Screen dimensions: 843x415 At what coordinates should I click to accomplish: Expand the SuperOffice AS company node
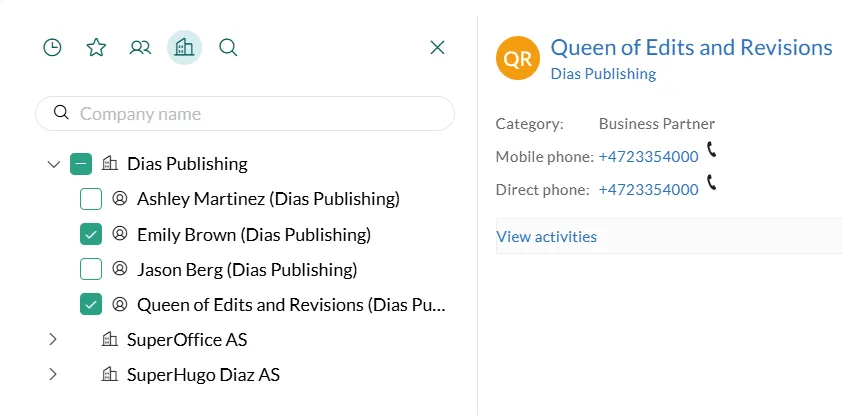pos(54,340)
